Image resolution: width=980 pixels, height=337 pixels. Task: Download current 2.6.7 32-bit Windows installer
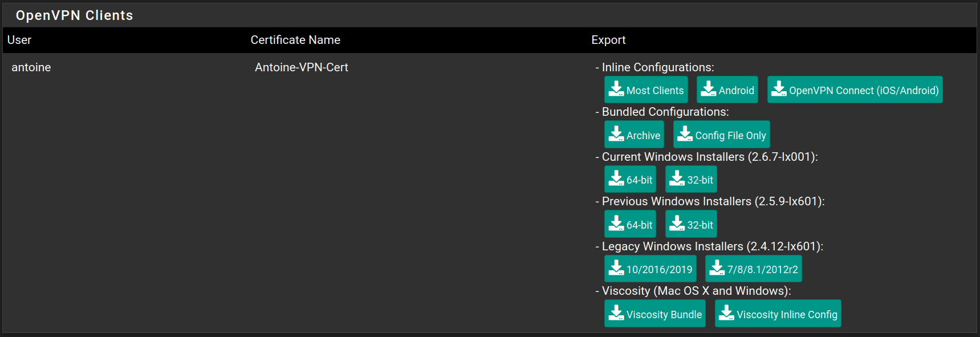(691, 179)
